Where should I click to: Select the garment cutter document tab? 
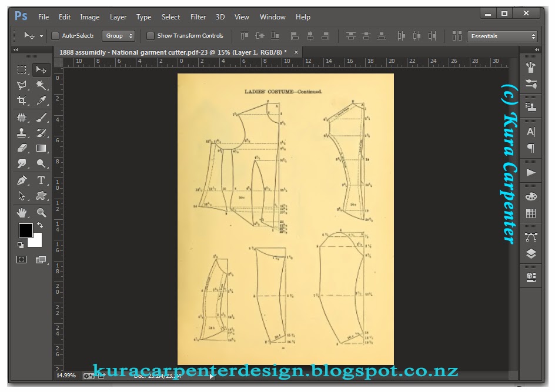(170, 52)
